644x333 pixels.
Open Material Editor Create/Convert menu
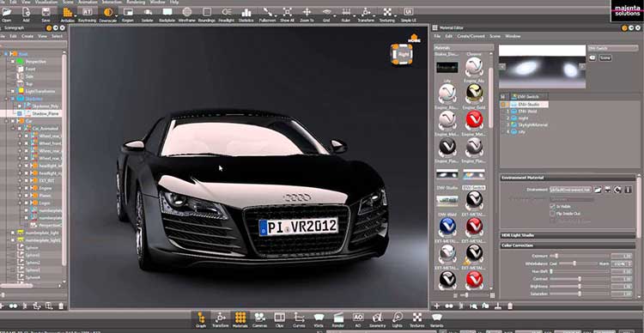471,36
